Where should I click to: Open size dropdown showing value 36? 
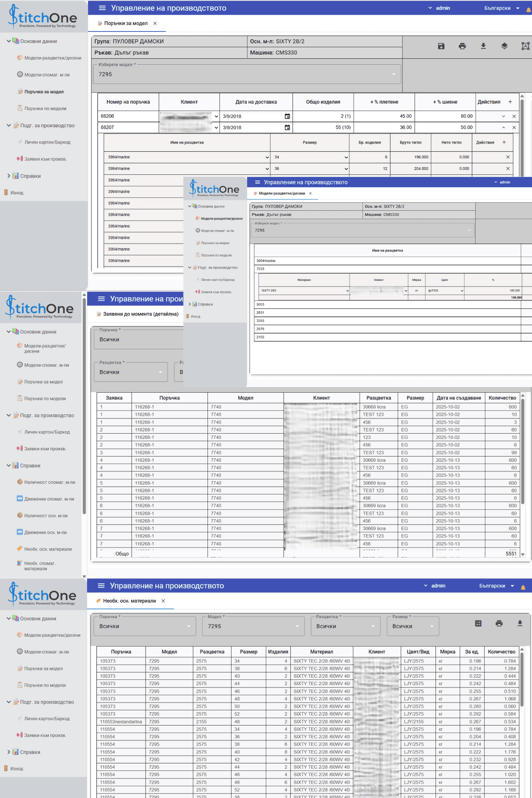(310, 169)
